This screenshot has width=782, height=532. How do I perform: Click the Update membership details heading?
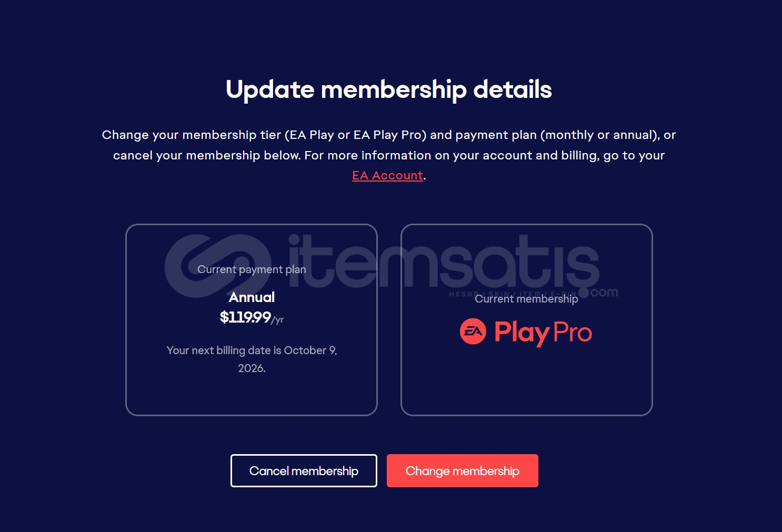(x=388, y=89)
